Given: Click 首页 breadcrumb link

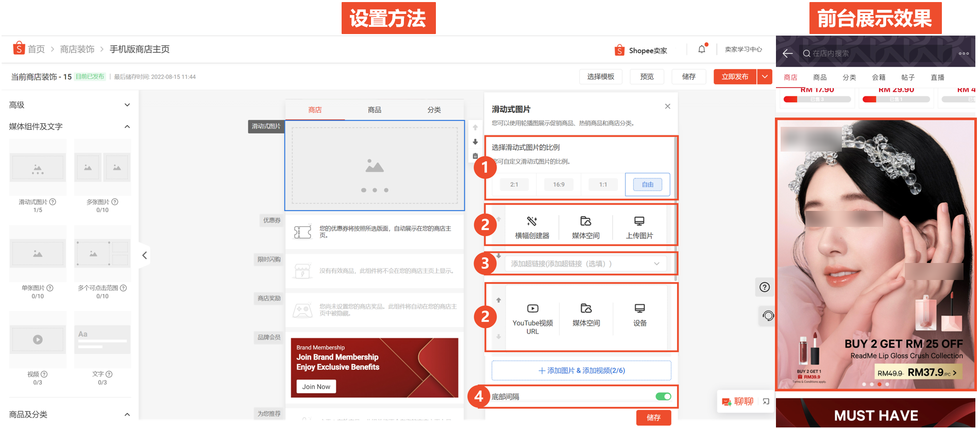Looking at the screenshot, I should coord(36,49).
